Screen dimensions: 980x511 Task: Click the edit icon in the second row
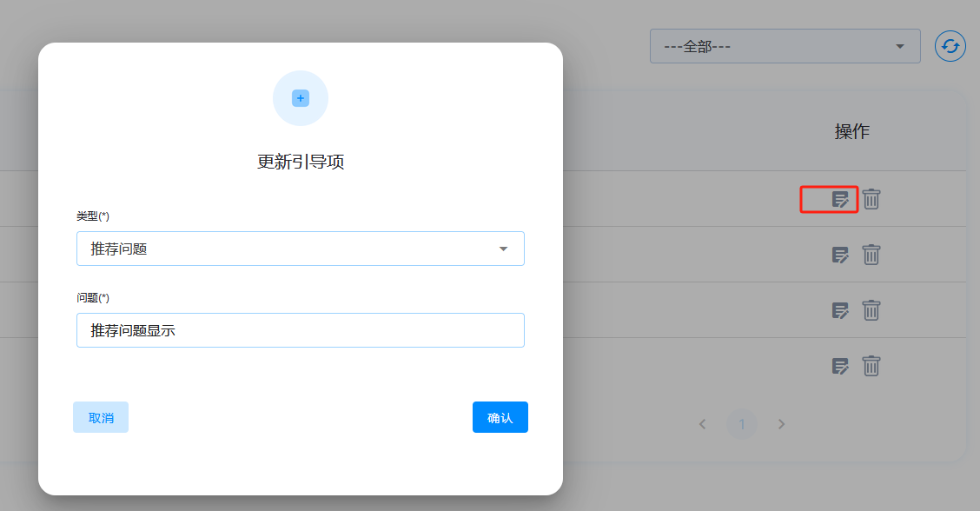[840, 255]
